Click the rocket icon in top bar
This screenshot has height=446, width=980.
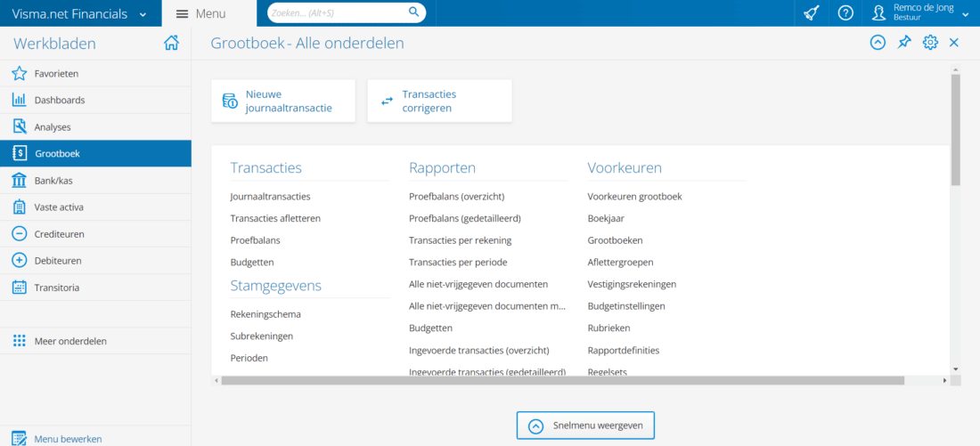click(811, 13)
